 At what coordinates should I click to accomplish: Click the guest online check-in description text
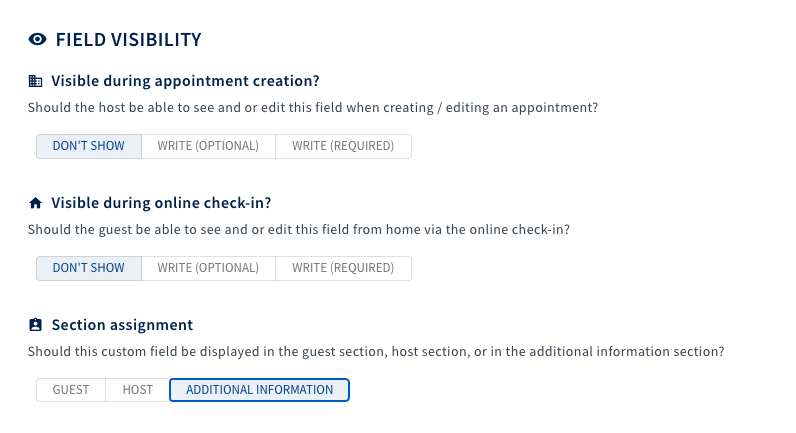(x=298, y=229)
